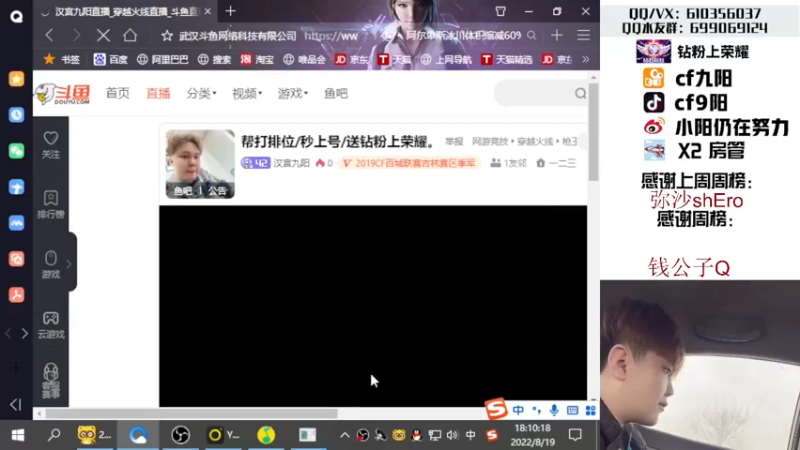
Task: Open the Windows Start menu
Action: pyautogui.click(x=18, y=435)
